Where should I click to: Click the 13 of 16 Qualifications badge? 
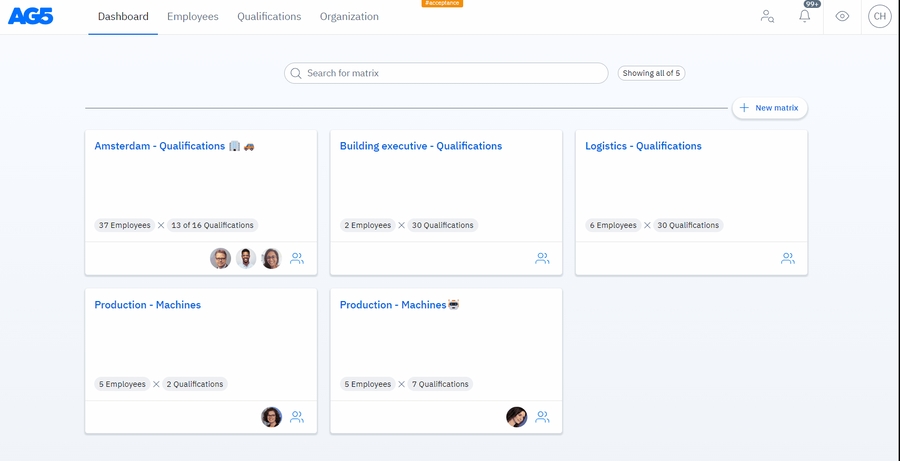(x=212, y=225)
